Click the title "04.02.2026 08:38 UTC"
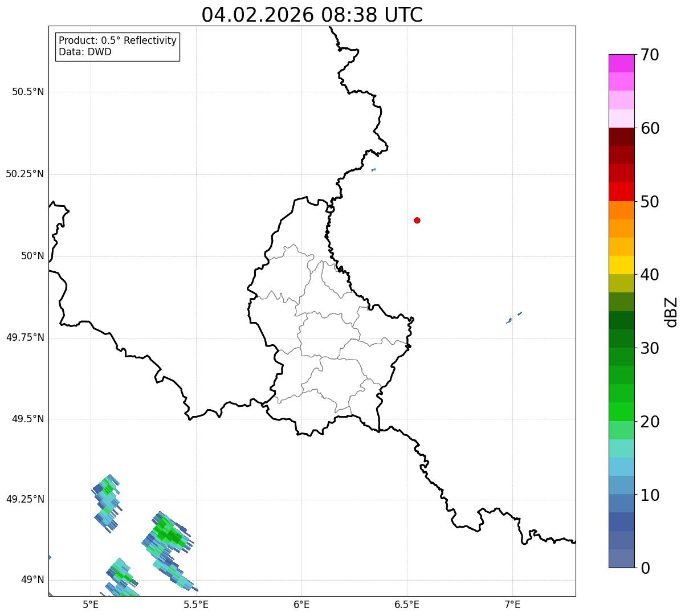 [312, 15]
